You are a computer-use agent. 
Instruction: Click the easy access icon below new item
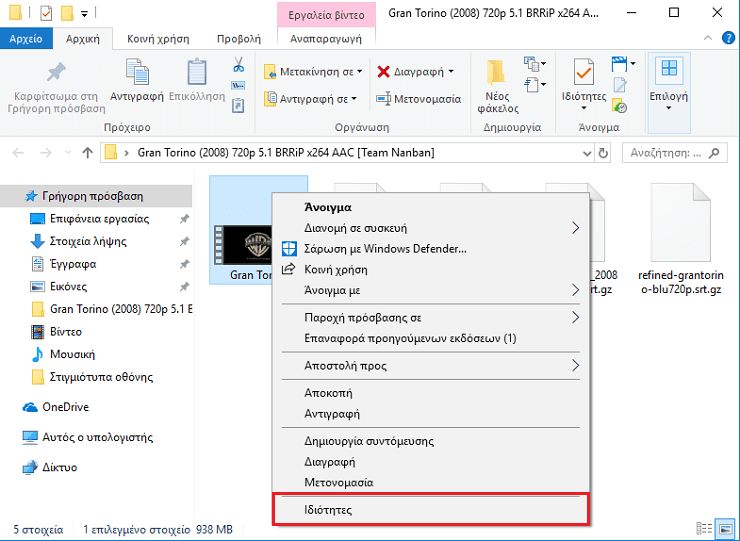[x=532, y=85]
